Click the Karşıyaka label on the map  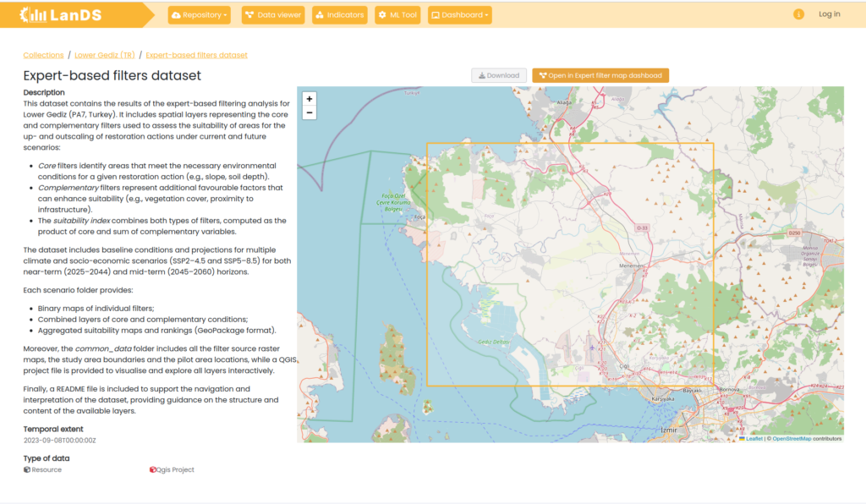point(663,398)
